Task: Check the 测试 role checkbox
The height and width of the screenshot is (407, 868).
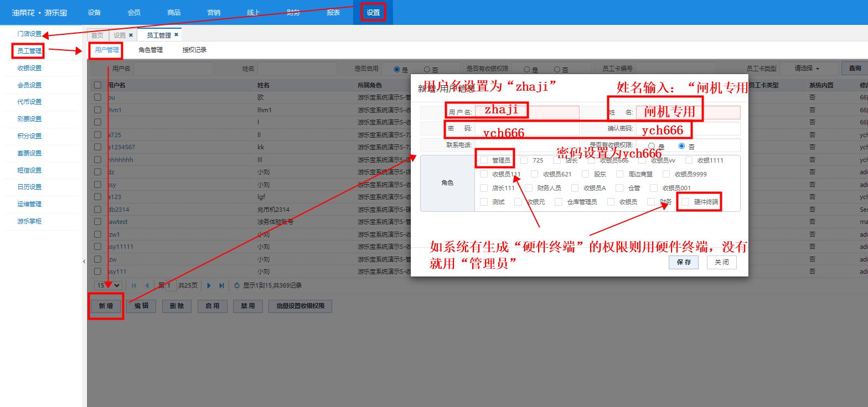Action: pos(484,202)
